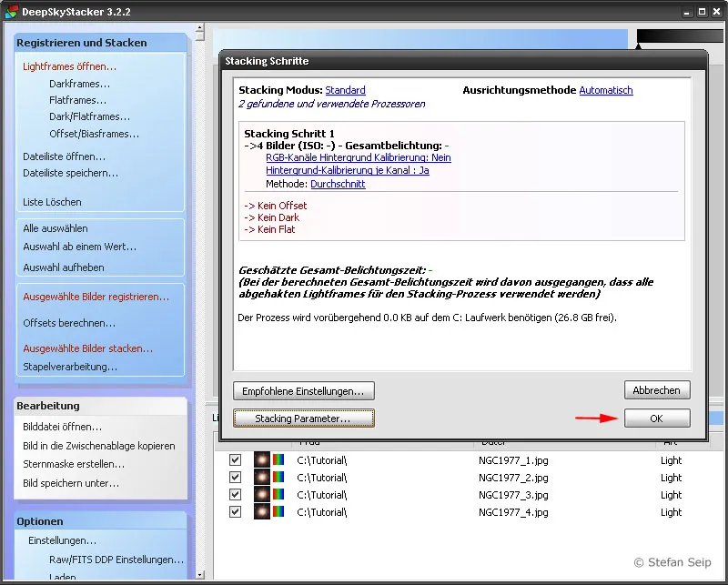Click the Registrieren und Stacken panel header
The image size is (728, 585).
[101, 43]
